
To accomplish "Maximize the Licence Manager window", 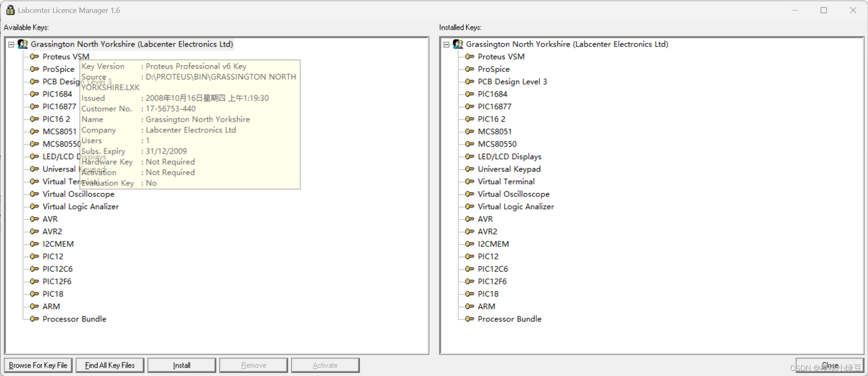I will [x=824, y=10].
